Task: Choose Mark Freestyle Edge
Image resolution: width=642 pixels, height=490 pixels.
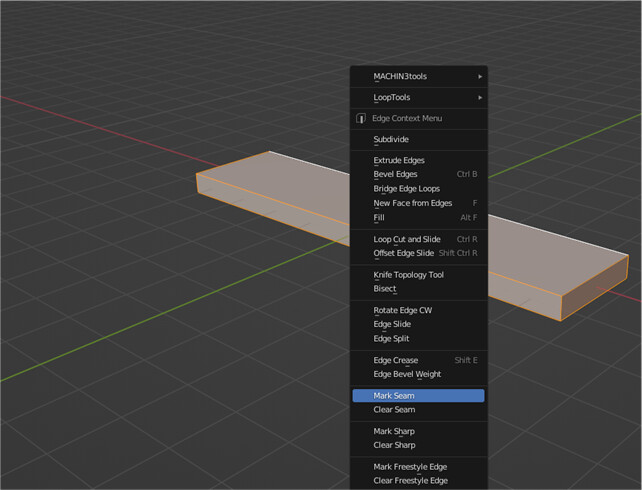Action: [x=418, y=467]
